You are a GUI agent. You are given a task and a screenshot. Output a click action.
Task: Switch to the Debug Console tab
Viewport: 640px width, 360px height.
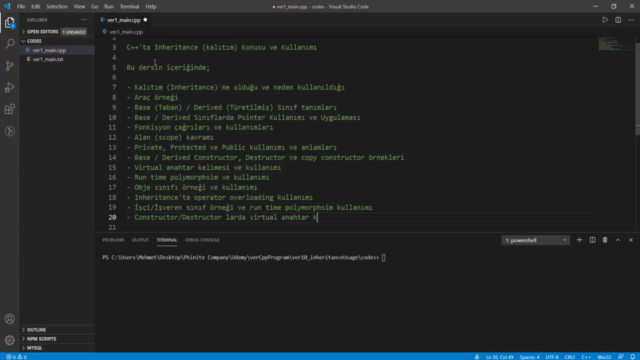[x=202, y=240]
